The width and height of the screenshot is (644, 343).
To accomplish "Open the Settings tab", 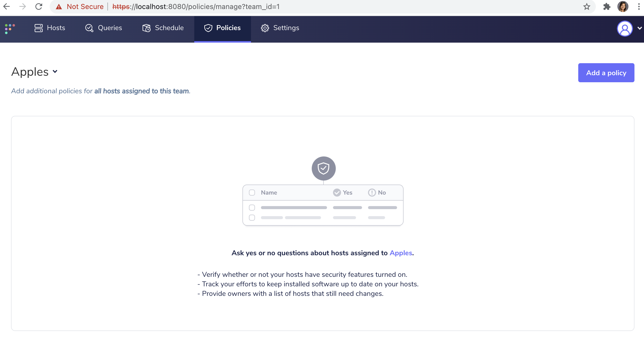I will click(x=280, y=28).
